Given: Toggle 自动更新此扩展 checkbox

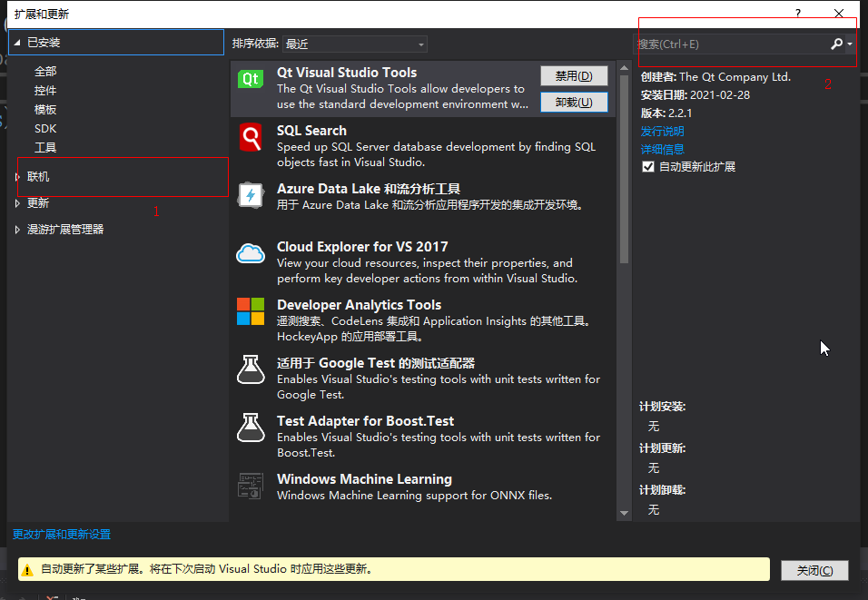Looking at the screenshot, I should click(x=648, y=167).
